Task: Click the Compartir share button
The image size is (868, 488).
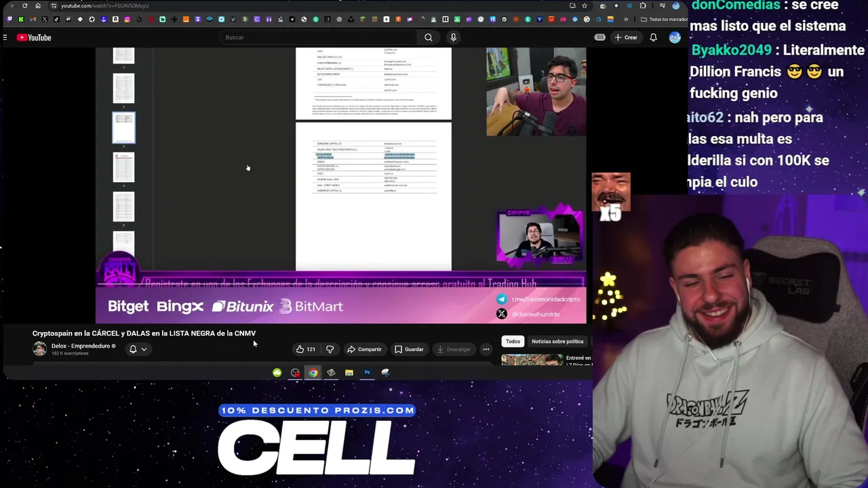Action: point(364,349)
